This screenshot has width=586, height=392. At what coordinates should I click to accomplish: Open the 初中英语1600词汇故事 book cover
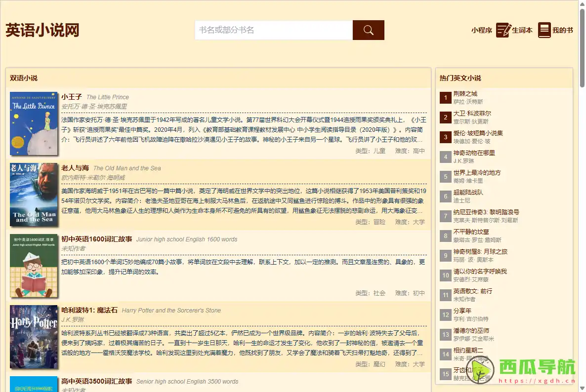click(34, 266)
